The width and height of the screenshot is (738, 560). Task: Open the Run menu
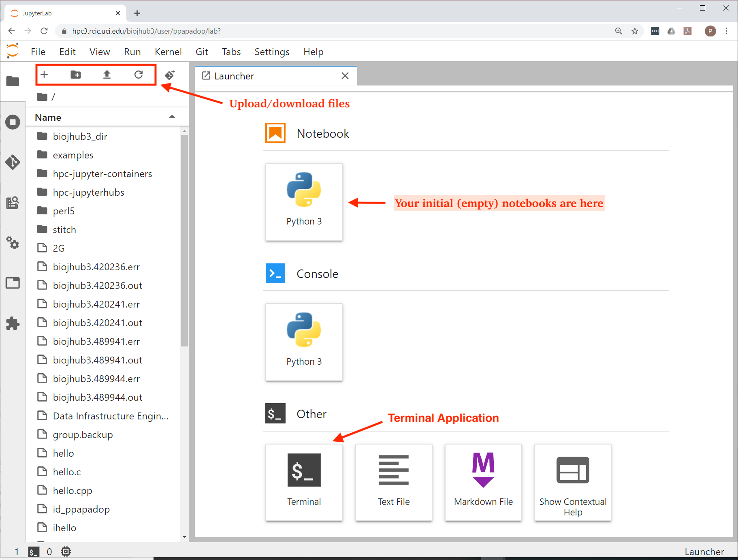click(132, 52)
